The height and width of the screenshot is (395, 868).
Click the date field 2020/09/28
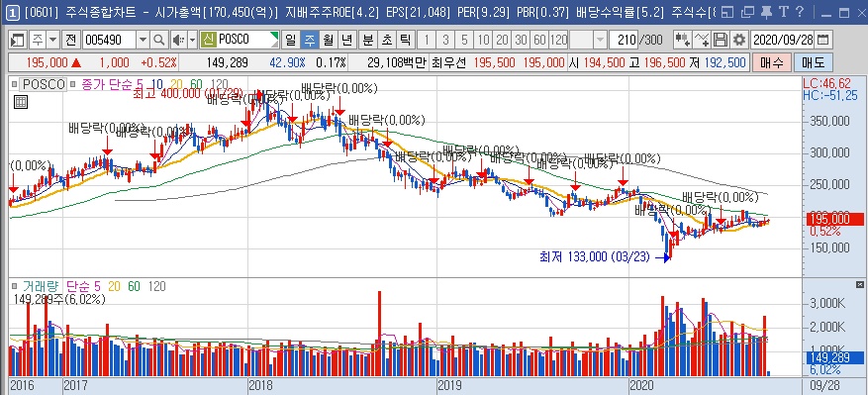783,40
